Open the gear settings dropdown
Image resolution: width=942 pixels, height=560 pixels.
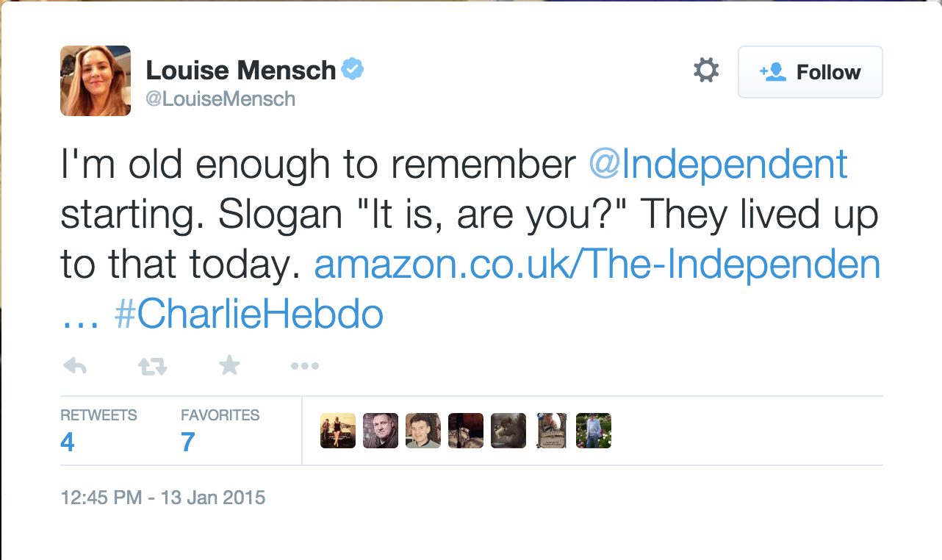[706, 71]
